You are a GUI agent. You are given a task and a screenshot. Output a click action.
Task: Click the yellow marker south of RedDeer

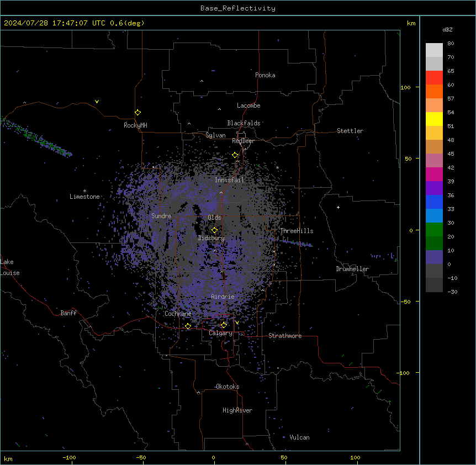235,155
